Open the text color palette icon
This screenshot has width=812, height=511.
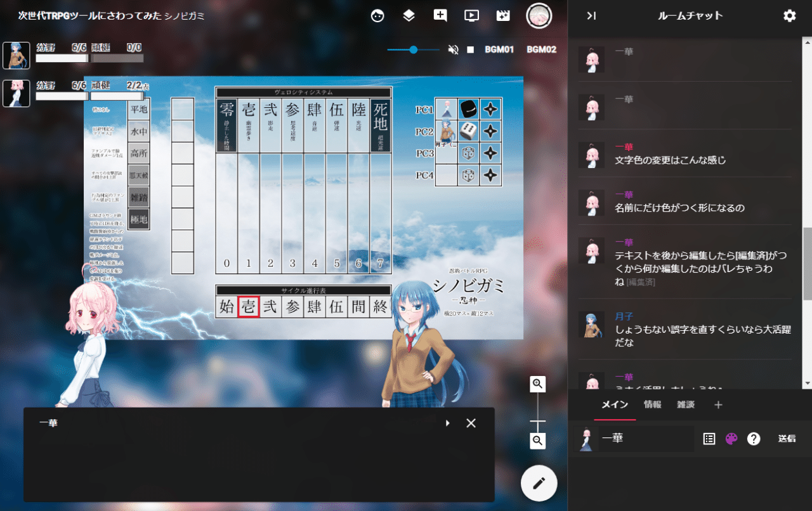point(731,438)
